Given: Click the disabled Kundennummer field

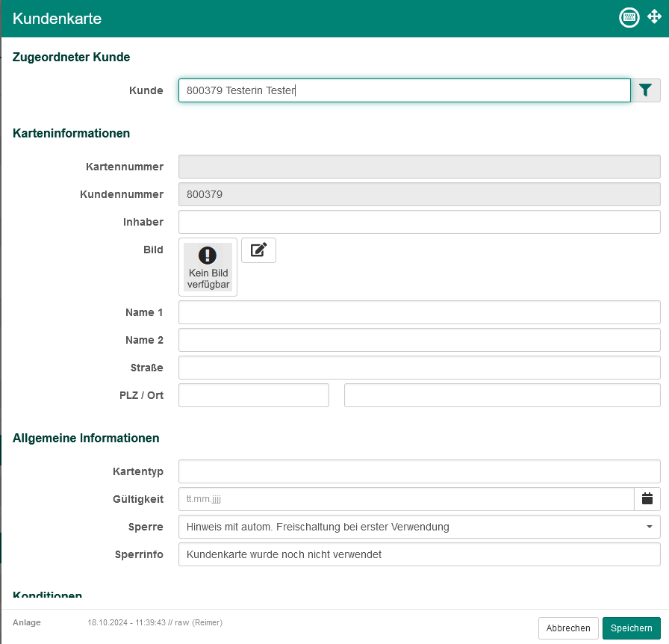Looking at the screenshot, I should [x=419, y=194].
